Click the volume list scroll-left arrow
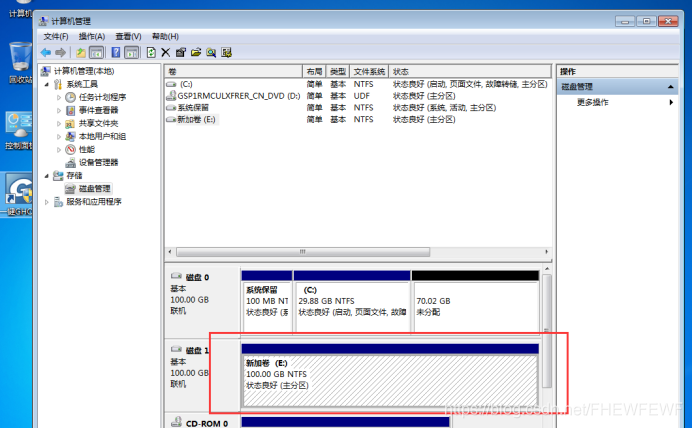693x428 pixels. coord(170,252)
